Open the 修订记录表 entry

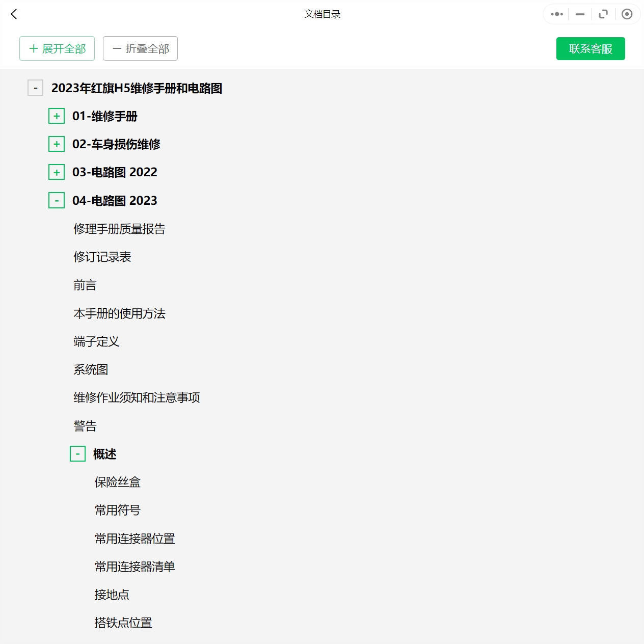pyautogui.click(x=102, y=257)
